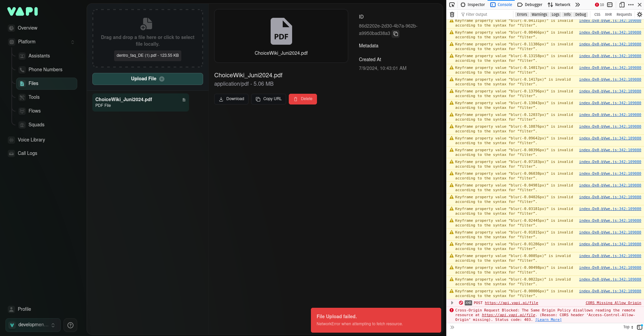Click the Learn More link
Screen dimensions: 644x336
tap(548, 320)
